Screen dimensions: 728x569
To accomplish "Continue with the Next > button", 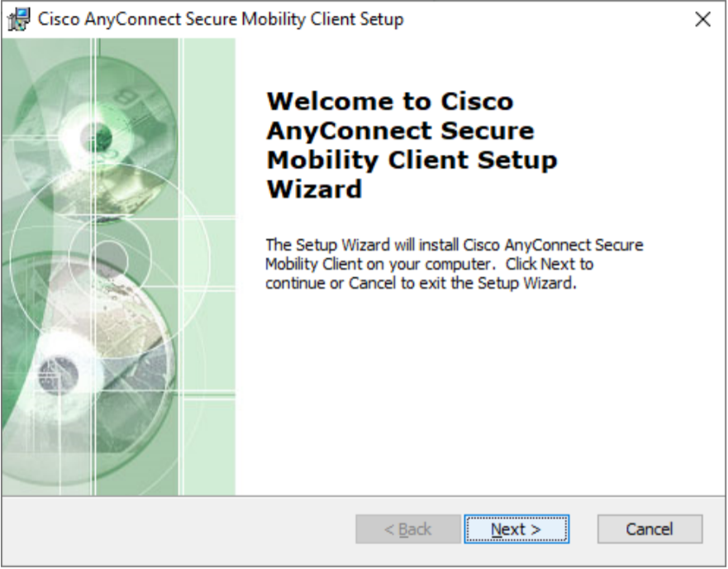I will 516,529.
